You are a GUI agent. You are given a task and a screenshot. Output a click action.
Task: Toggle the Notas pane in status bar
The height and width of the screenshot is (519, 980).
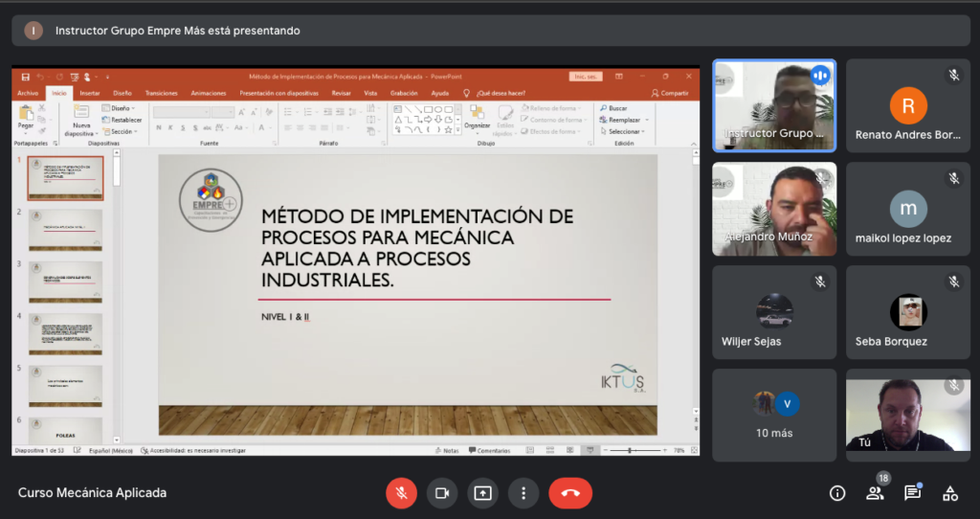coord(447,450)
